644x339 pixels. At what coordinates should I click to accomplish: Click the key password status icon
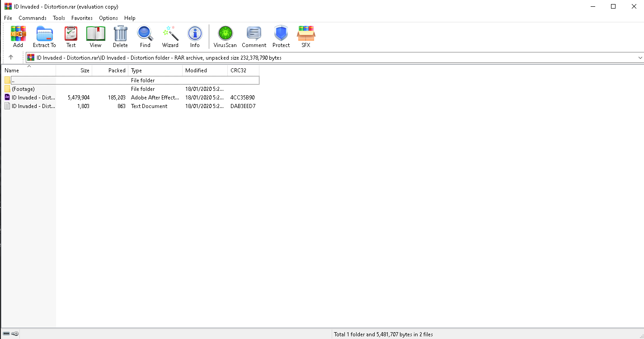tap(15, 334)
